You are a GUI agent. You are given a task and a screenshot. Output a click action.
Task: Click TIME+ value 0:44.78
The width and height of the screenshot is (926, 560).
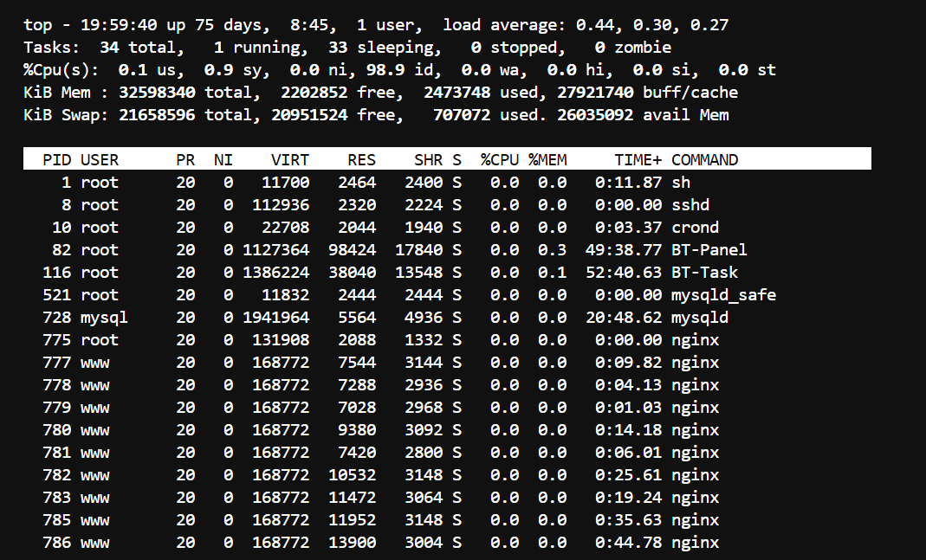[x=628, y=543]
